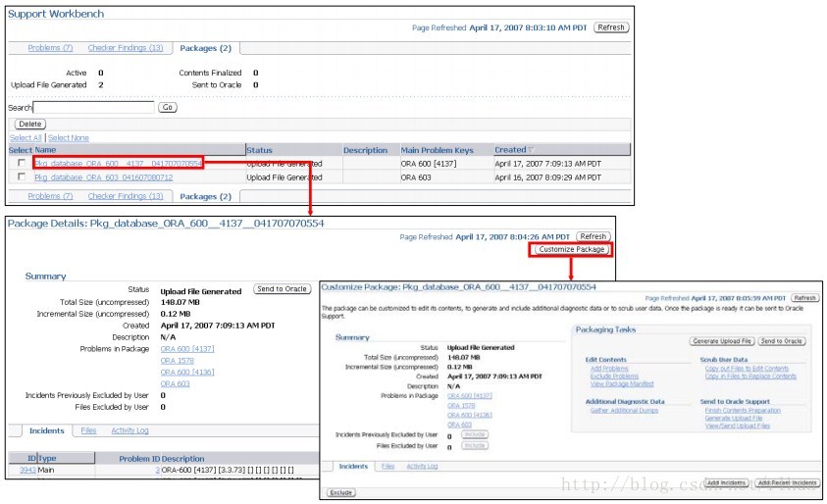Open ORA 603 link in Customize Package
Screen dimensions: 827x504
tap(459, 425)
